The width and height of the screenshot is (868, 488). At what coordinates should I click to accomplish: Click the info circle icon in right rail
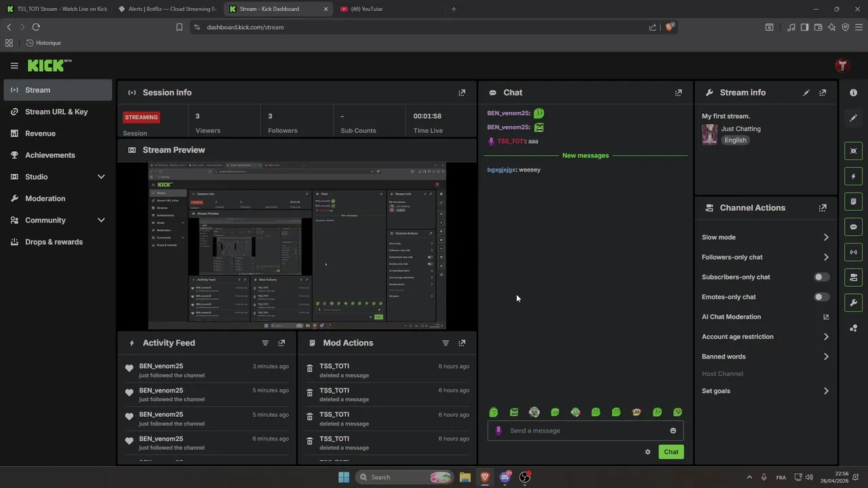click(x=854, y=93)
